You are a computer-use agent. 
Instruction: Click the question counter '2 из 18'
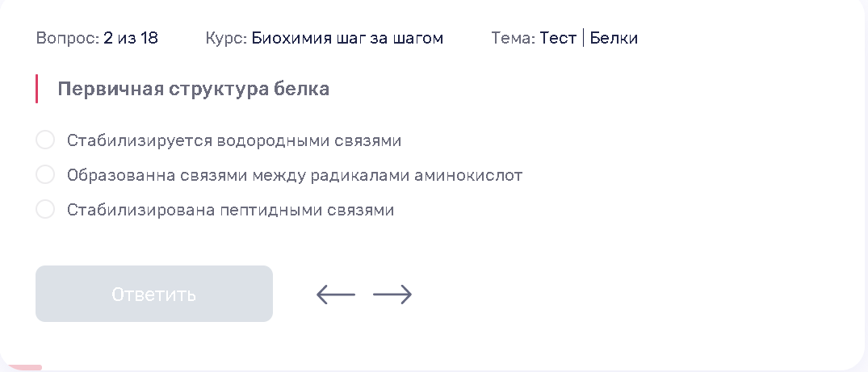coord(131,38)
